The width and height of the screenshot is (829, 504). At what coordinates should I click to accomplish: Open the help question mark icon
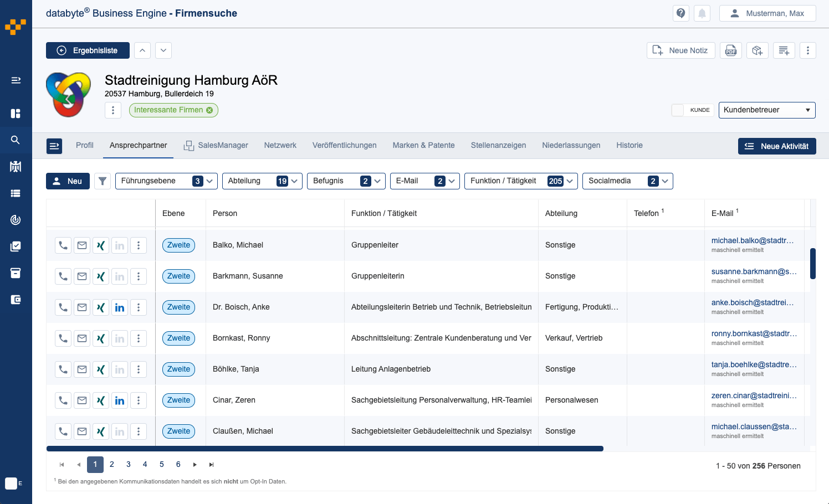[681, 13]
